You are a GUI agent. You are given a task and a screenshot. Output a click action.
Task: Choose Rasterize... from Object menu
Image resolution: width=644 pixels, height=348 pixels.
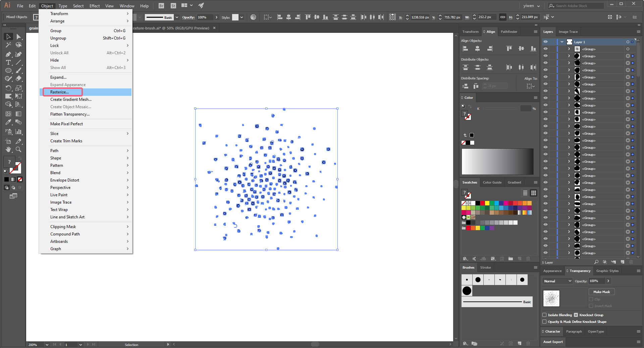pyautogui.click(x=86, y=92)
